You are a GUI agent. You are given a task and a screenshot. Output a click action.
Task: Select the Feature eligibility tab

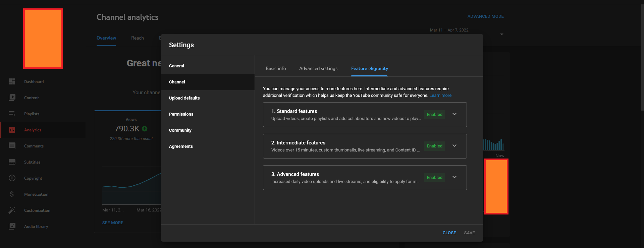(370, 68)
